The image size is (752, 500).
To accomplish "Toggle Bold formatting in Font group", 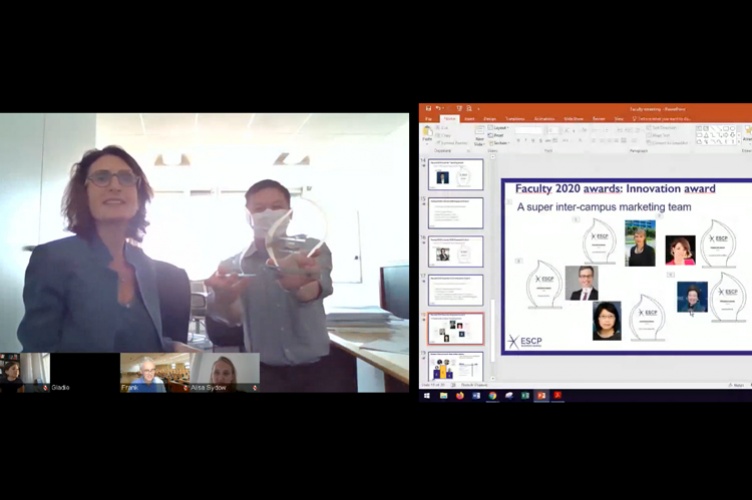I will pos(518,140).
